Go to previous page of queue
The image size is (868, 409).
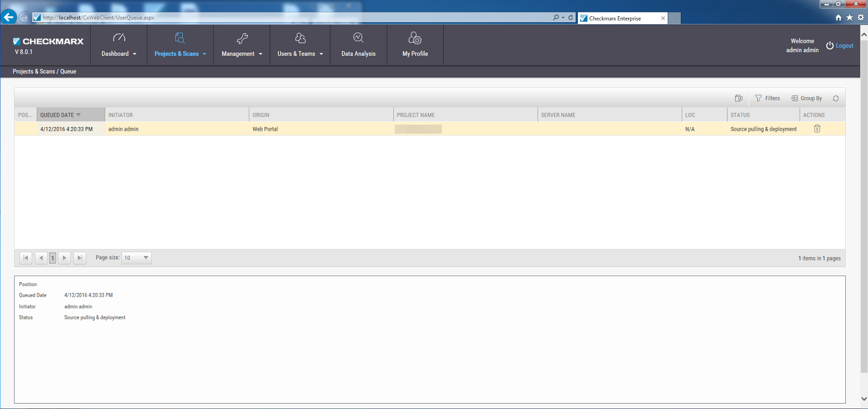click(41, 258)
